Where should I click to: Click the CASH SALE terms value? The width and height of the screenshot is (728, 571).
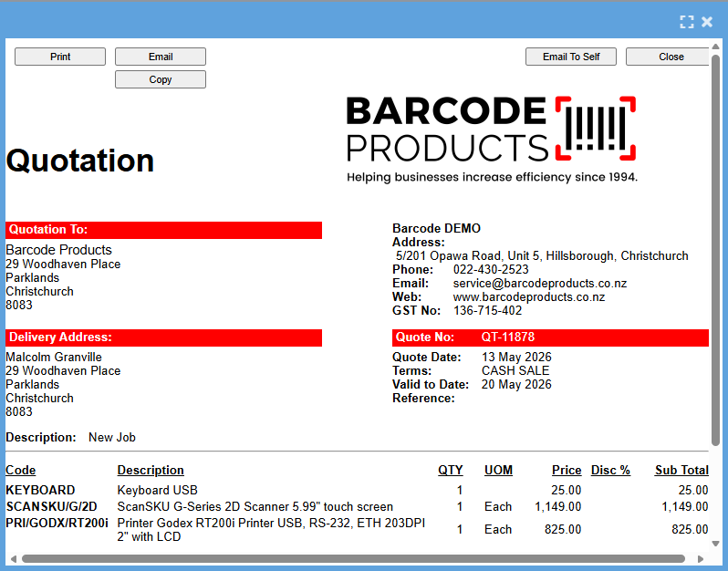515,370
